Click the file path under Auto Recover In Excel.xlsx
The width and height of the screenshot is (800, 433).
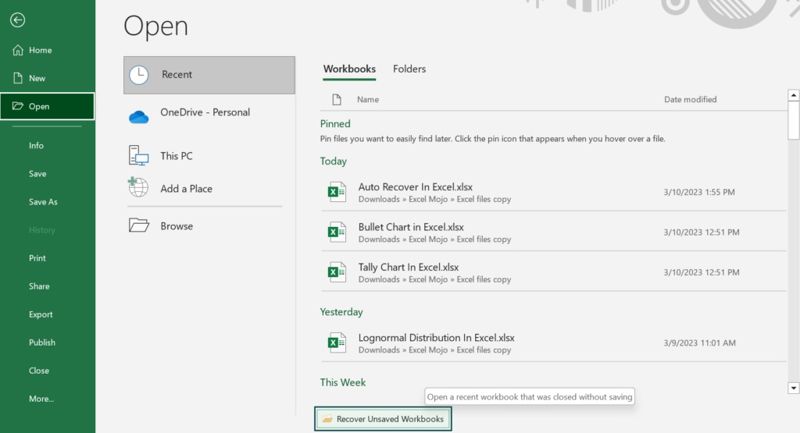click(435, 199)
